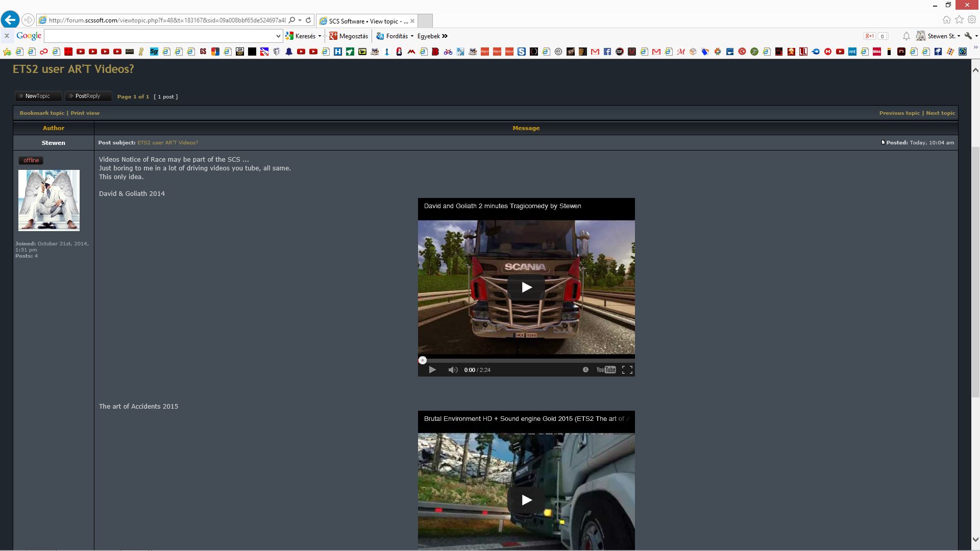The width and height of the screenshot is (980, 551).
Task: Open the post subject ETS2 user AR'T Videos link
Action: coord(167,143)
